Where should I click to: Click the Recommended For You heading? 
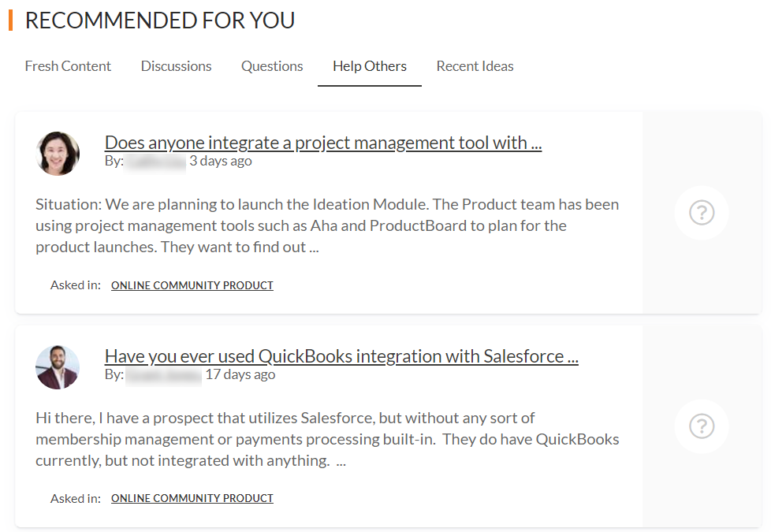(160, 20)
